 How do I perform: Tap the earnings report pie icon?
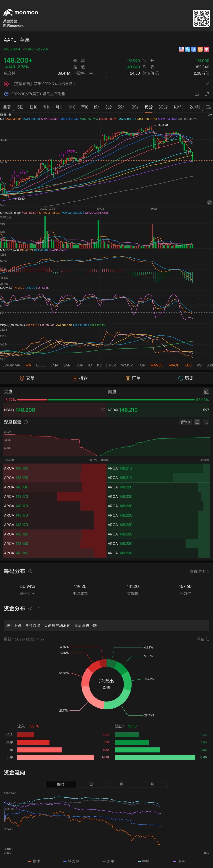tap(6, 94)
